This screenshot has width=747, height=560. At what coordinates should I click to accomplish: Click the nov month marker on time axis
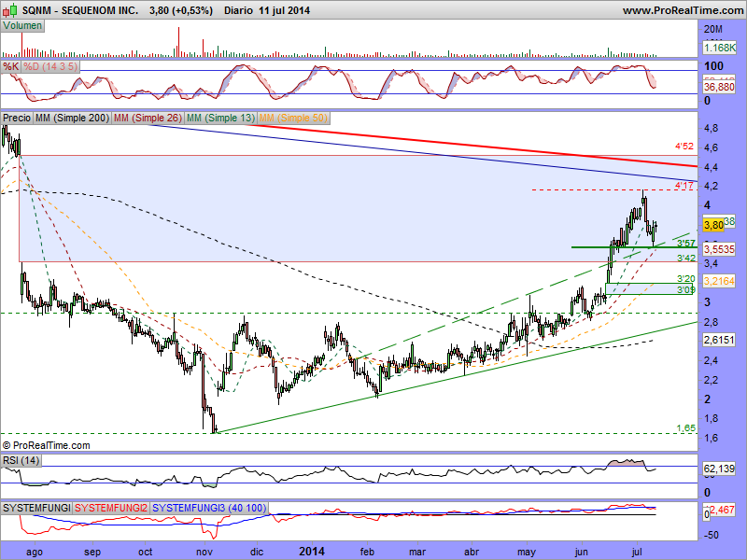(204, 552)
